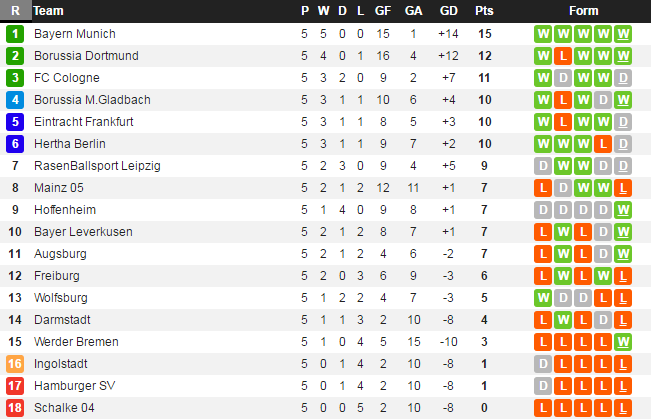Sort table by GD column header
Image resolution: width=651 pixels, height=419 pixels.
(x=448, y=11)
